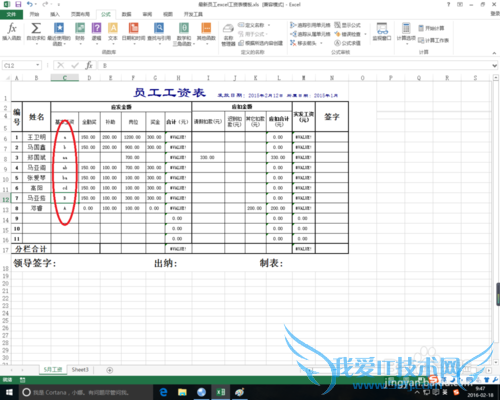This screenshot has height=400, width=500.
Task: Click the formula bar cancel X
Action: tap(60, 65)
